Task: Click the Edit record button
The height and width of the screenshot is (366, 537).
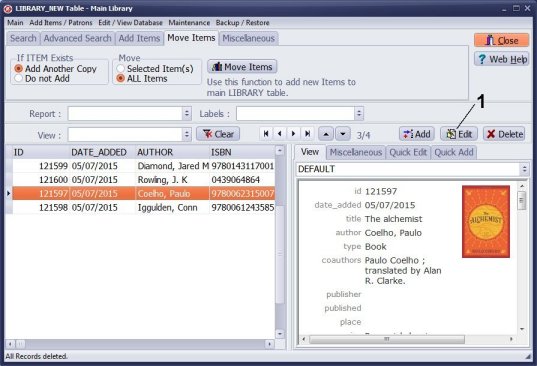Action: (459, 134)
